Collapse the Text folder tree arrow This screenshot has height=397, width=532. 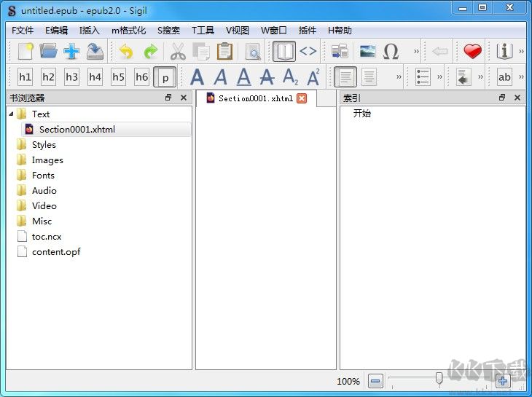coord(11,114)
